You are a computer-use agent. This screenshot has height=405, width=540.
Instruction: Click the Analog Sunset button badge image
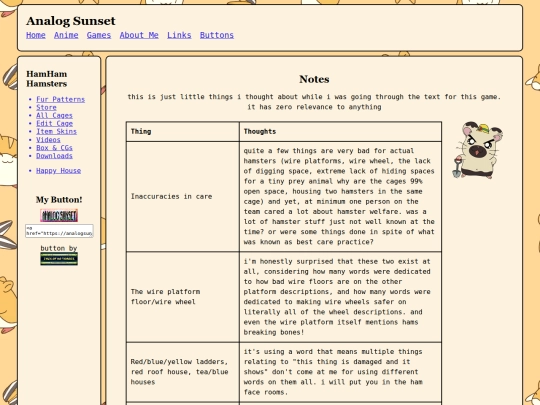click(59, 216)
